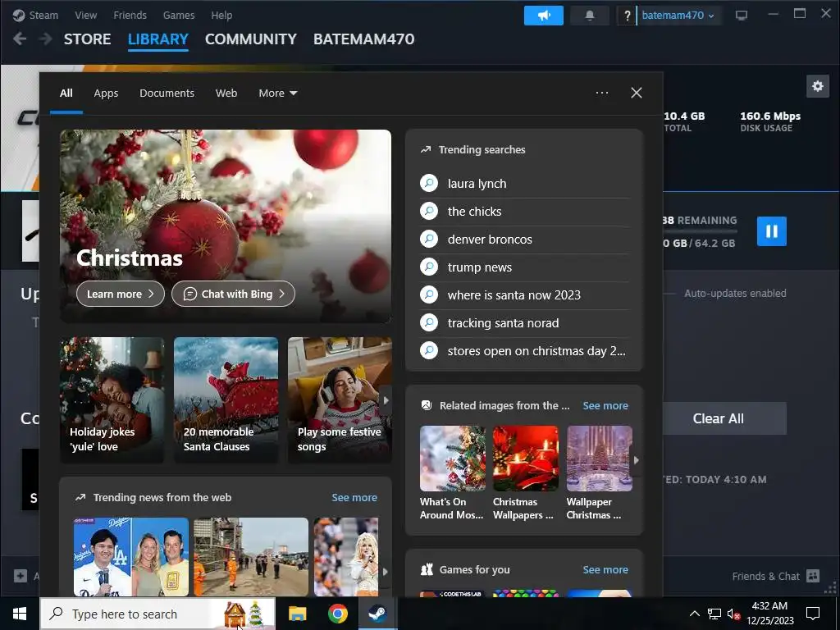Search trending term denver broncos
840x630 pixels.
pos(524,240)
